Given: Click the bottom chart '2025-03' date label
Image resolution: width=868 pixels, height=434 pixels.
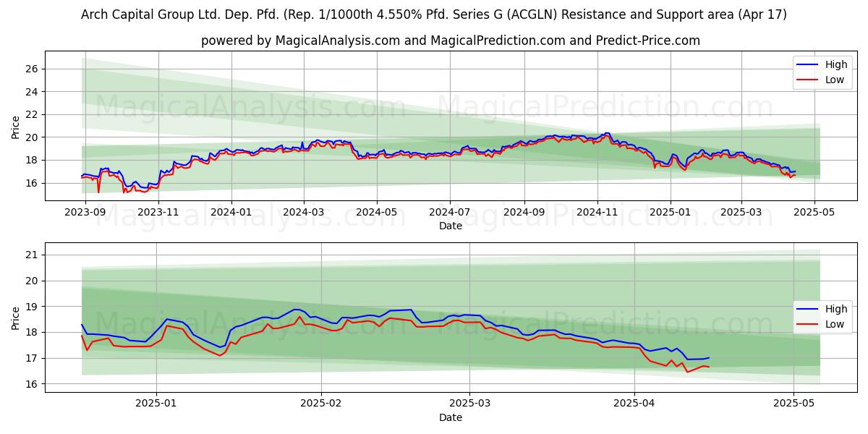Looking at the screenshot, I should click(x=469, y=405).
